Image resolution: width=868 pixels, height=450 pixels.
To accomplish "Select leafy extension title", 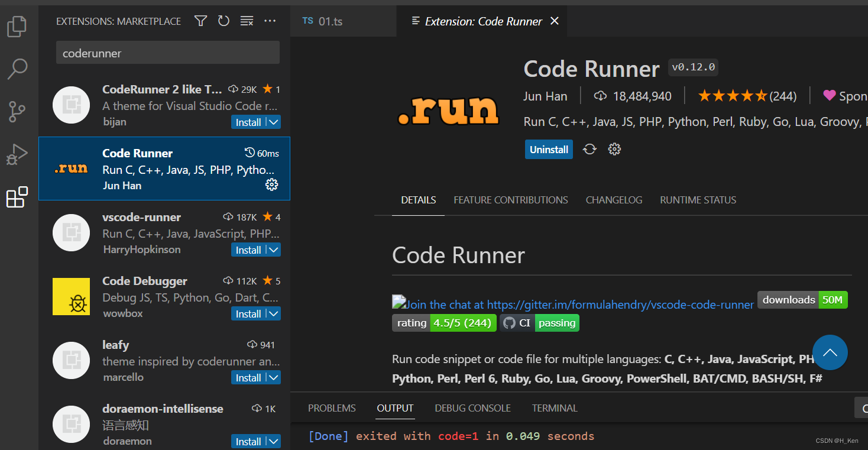I will (x=115, y=345).
